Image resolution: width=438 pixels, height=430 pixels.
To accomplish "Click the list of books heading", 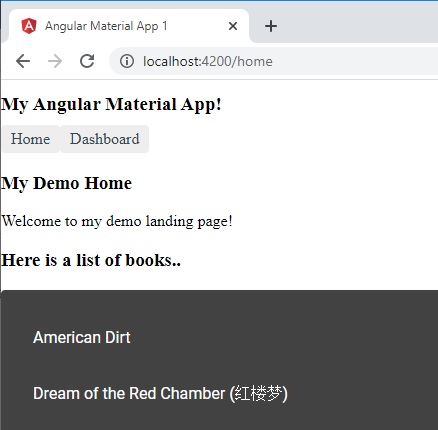I will pos(91,260).
